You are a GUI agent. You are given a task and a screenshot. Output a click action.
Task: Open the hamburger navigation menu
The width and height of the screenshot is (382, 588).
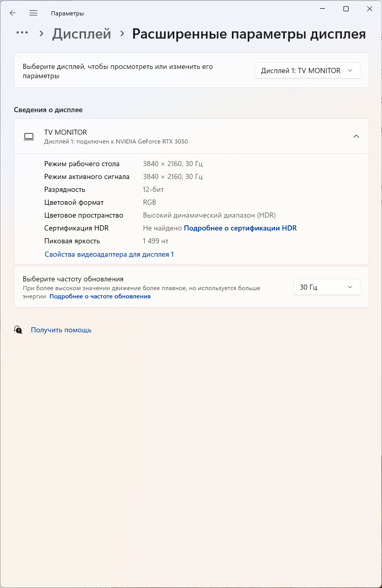[33, 13]
